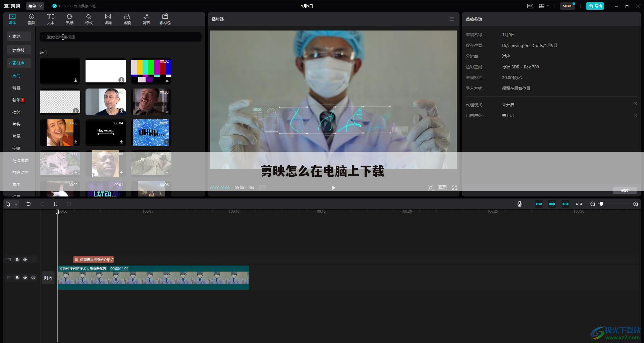Select the video clip 实拍科技科研技术人员 on timeline
The height and width of the screenshot is (343, 644).
(x=153, y=278)
